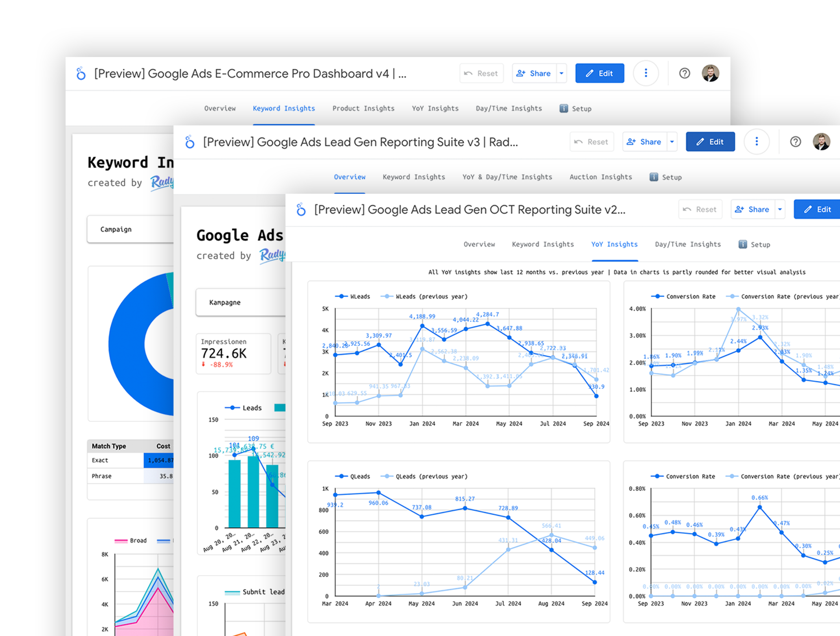840x636 pixels.
Task: Click Share button in Lead Gen OCT Reporting Suite window
Action: (752, 209)
